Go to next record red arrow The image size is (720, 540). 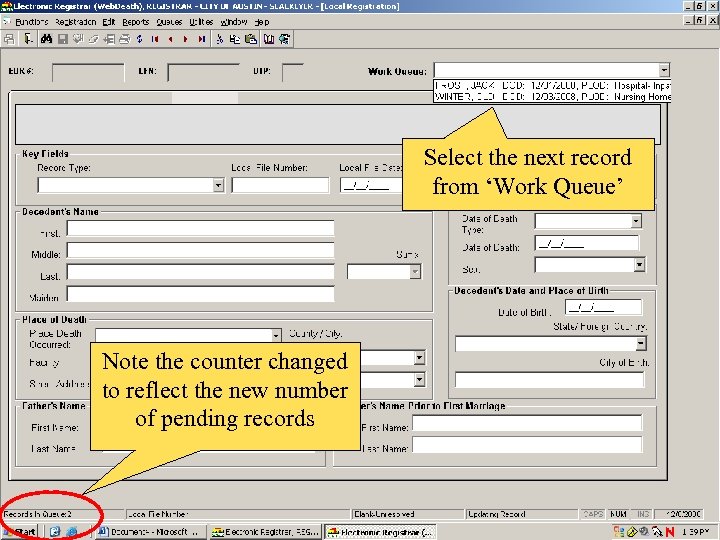tap(186, 39)
